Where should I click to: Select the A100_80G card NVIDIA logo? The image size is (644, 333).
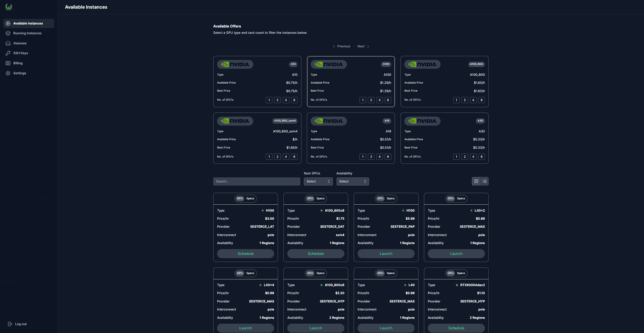point(422,64)
